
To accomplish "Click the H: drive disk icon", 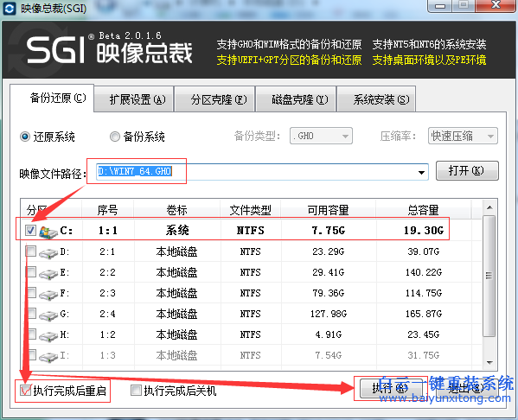I will pyautogui.click(x=48, y=336).
